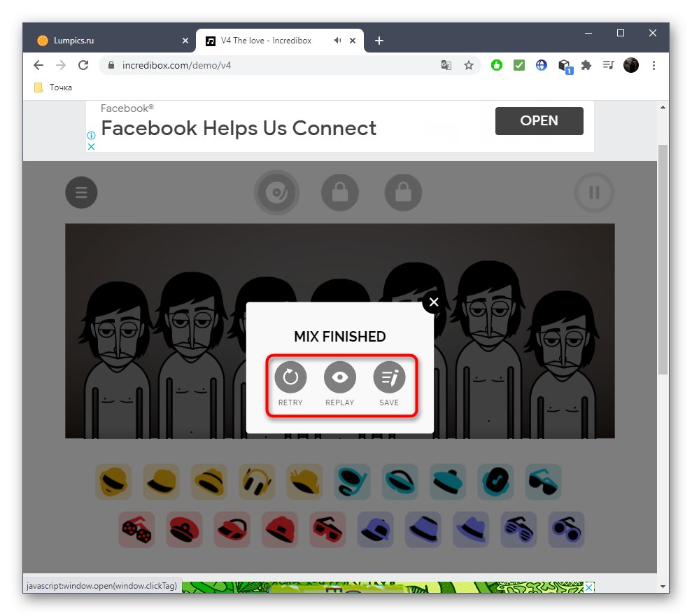Click the Facebook Helps Us Connect headline
The width and height of the screenshot is (692, 616).
[x=239, y=129]
